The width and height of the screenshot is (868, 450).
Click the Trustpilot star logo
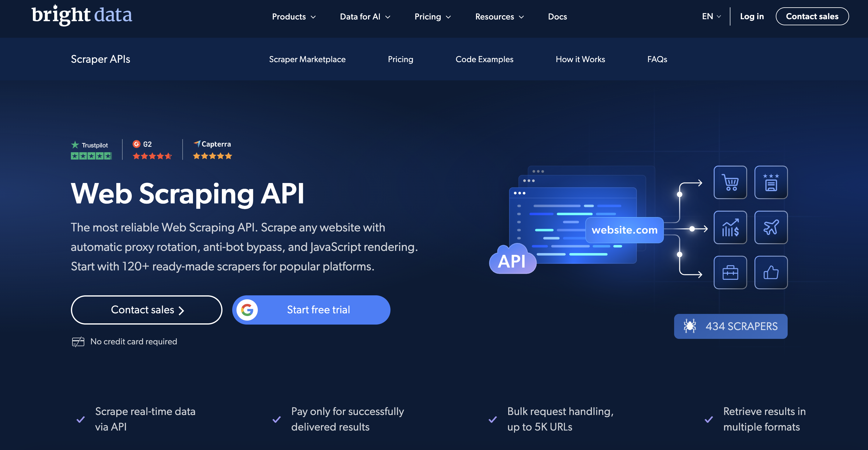click(x=75, y=145)
